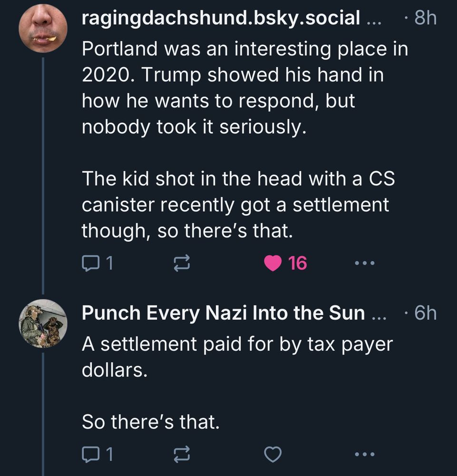Click the repost icon on the Portland post
The image size is (457, 476).
[x=183, y=261]
